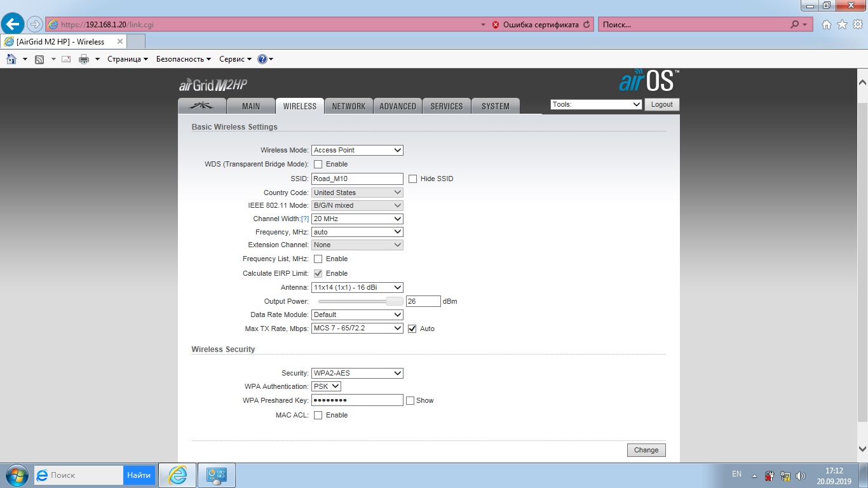Click Internet Explorer icon in taskbar
Screen dimensions: 868x488
177,475
